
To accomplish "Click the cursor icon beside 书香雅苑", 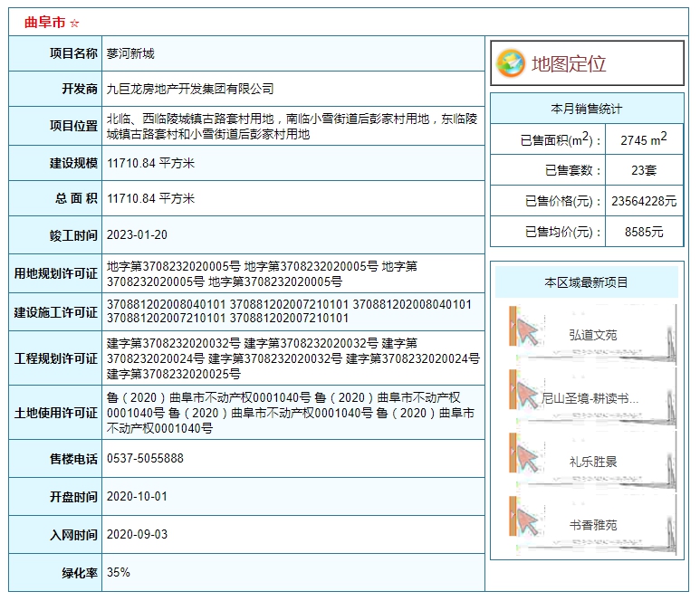I will 527,522.
